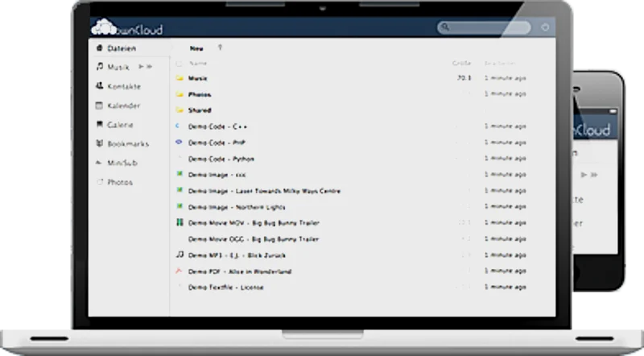Open the Shared folder
Screen dimensions: 644x356
tap(200, 110)
